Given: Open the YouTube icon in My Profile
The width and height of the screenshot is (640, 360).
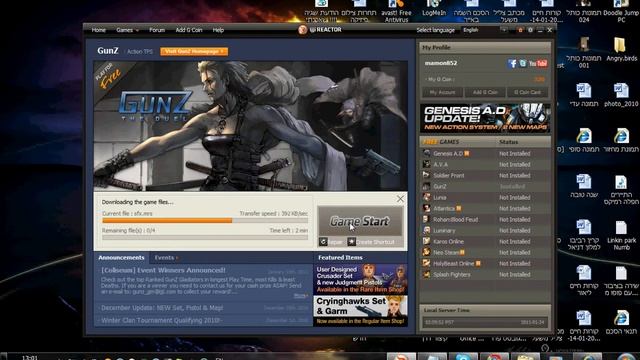Looking at the screenshot, I should pyautogui.click(x=538, y=63).
